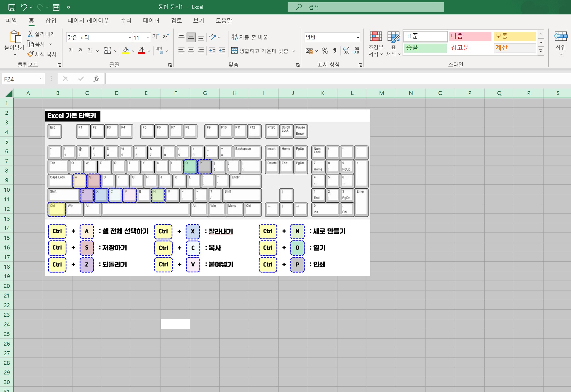Click the font color 가 icon
The height and width of the screenshot is (392, 571).
pos(142,51)
